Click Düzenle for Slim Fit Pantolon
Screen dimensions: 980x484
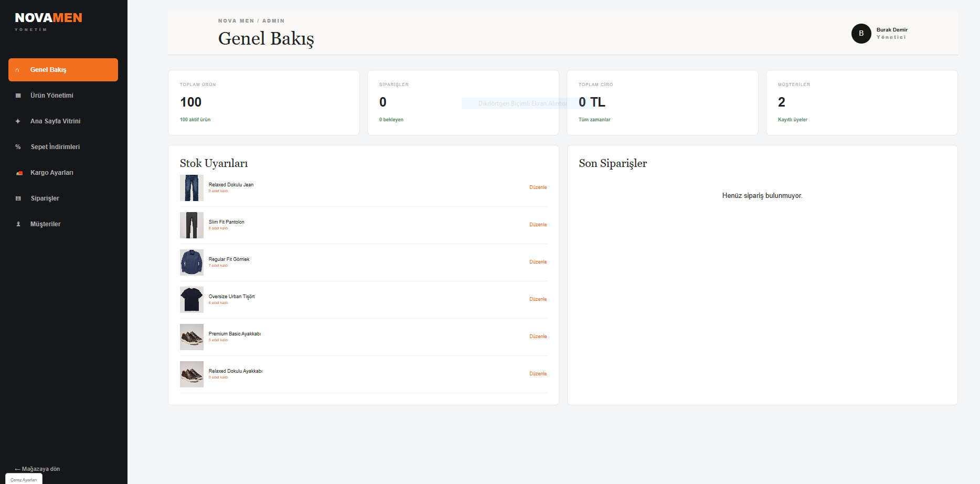[538, 225]
